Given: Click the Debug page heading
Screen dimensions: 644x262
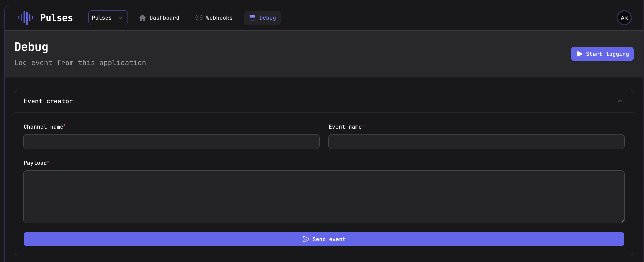Looking at the screenshot, I should (31, 47).
